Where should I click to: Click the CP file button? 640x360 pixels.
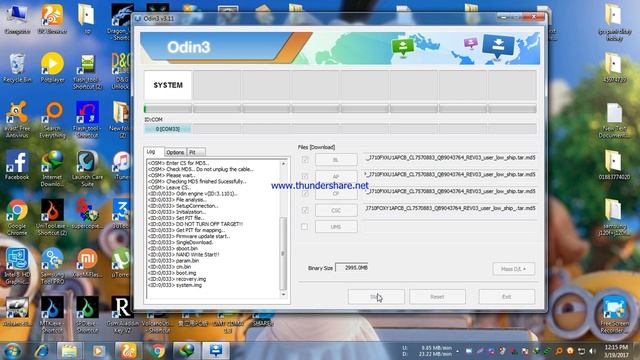click(336, 193)
